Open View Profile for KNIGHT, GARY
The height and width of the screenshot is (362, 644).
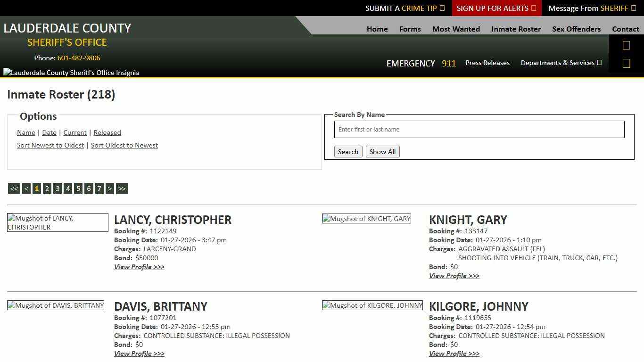pos(454,276)
